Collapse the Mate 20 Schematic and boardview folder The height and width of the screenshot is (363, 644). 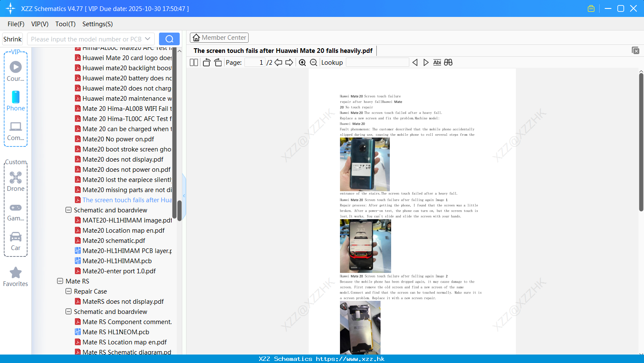[69, 210]
